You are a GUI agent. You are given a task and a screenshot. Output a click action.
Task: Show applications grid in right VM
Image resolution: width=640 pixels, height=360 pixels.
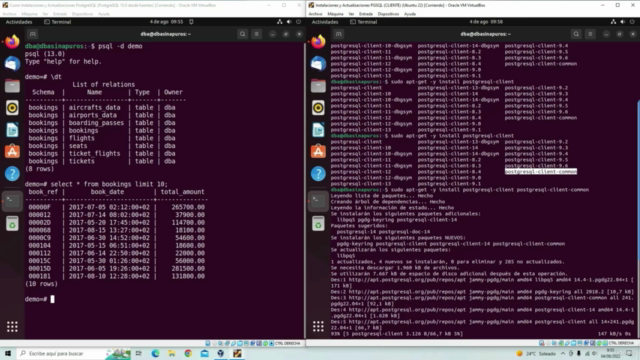pyautogui.click(x=318, y=327)
